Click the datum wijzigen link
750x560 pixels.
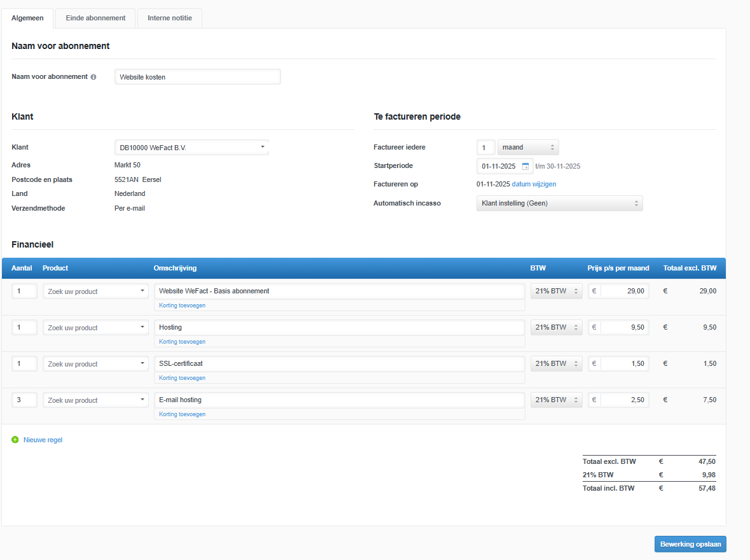[534, 184]
